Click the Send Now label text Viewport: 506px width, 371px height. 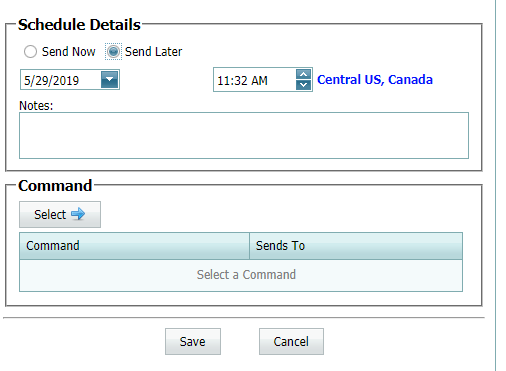69,52
